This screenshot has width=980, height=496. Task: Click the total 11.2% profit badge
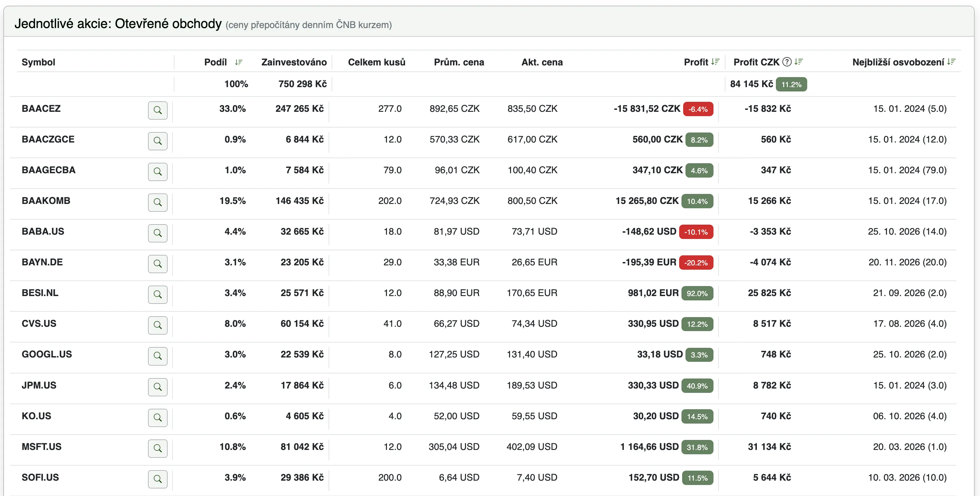(x=791, y=84)
